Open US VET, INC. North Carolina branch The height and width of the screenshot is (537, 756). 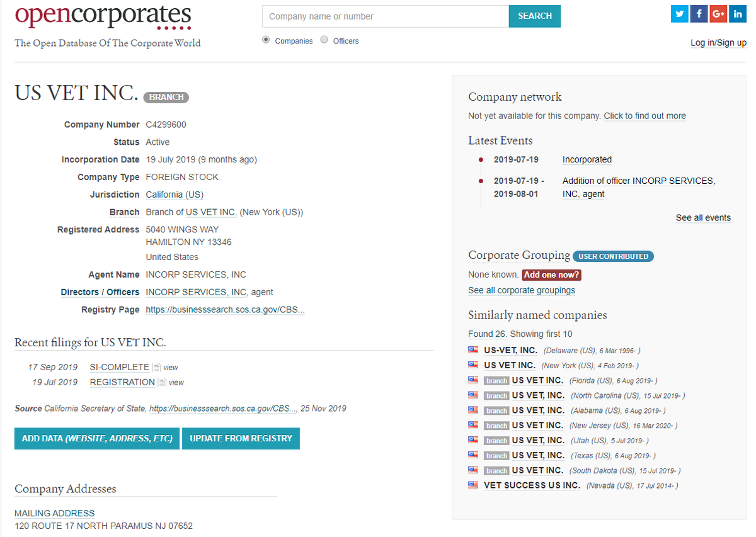click(539, 395)
